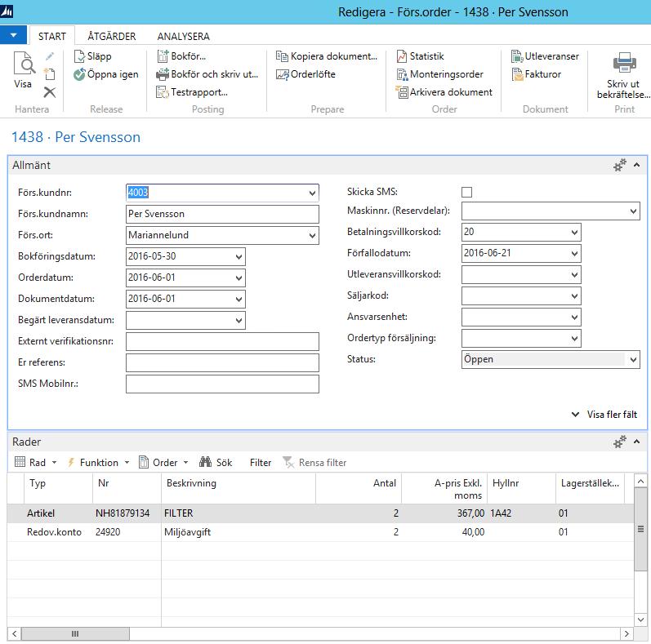Open the Utleveransvillkorskod dropdown
Viewport: 651px width, 644px height.
[x=574, y=275]
